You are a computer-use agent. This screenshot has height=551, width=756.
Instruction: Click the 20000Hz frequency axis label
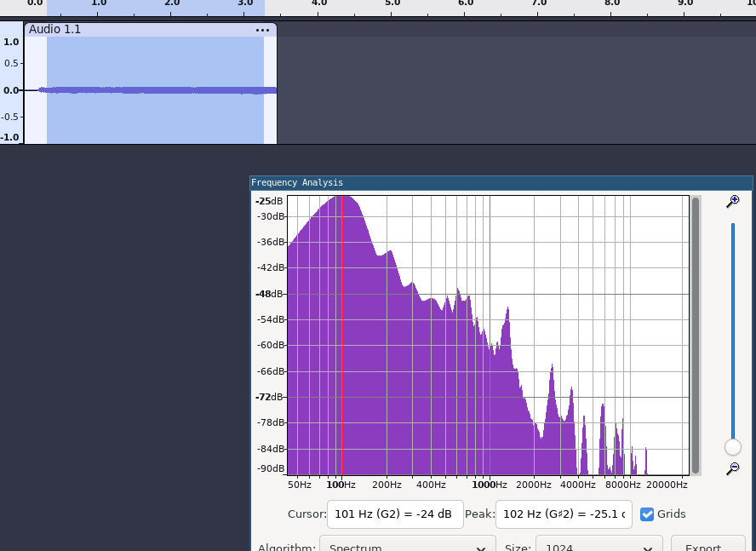[667, 485]
